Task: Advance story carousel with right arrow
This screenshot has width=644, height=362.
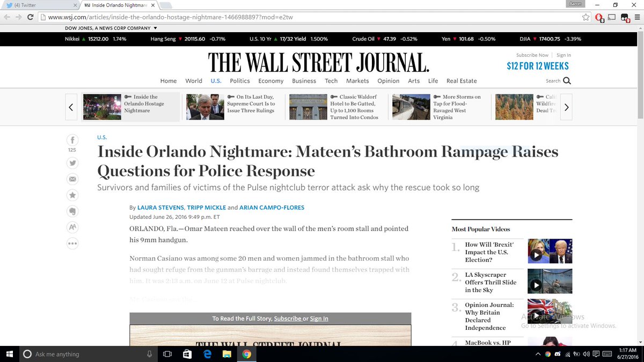Action: tap(566, 107)
